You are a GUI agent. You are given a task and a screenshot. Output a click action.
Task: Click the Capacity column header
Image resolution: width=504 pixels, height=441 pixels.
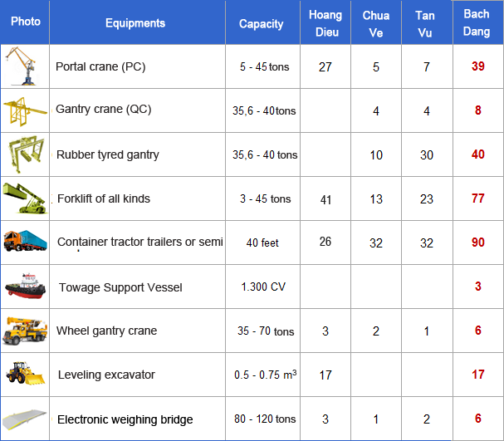(262, 24)
